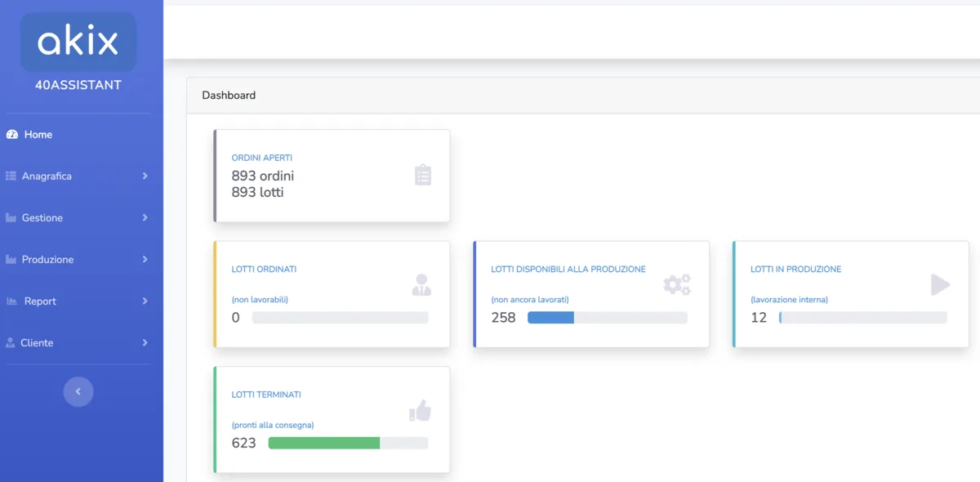Expand the Anagrafica submenu chevron
The width and height of the screenshot is (980, 482).
[145, 176]
